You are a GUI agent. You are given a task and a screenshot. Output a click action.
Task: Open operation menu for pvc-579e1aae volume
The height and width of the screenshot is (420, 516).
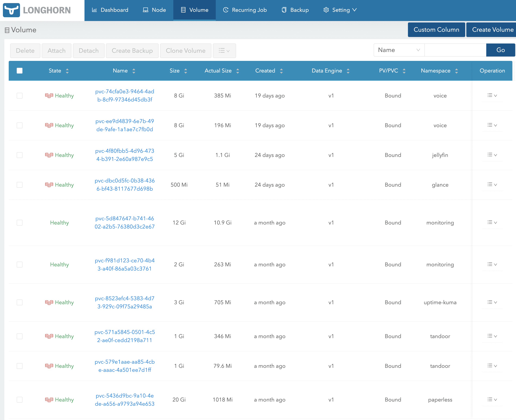492,366
